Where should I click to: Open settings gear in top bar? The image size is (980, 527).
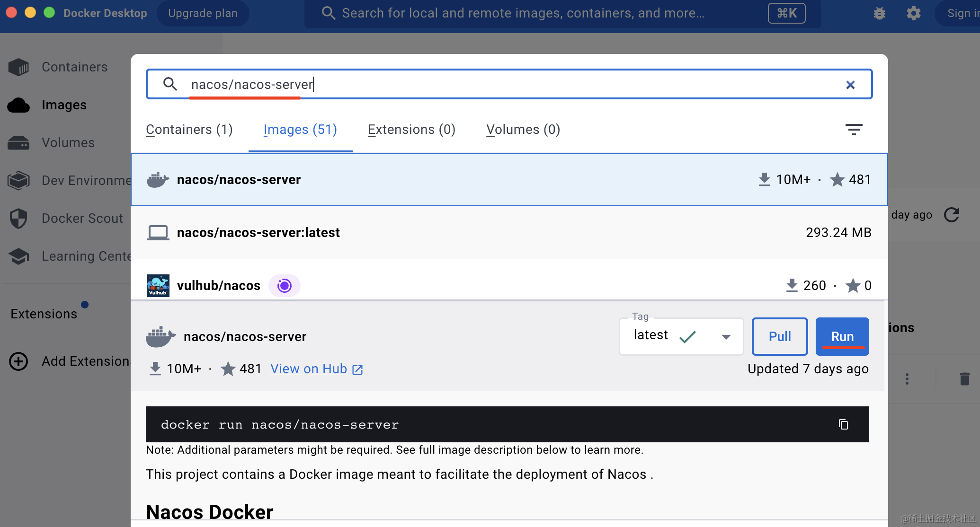(x=913, y=13)
